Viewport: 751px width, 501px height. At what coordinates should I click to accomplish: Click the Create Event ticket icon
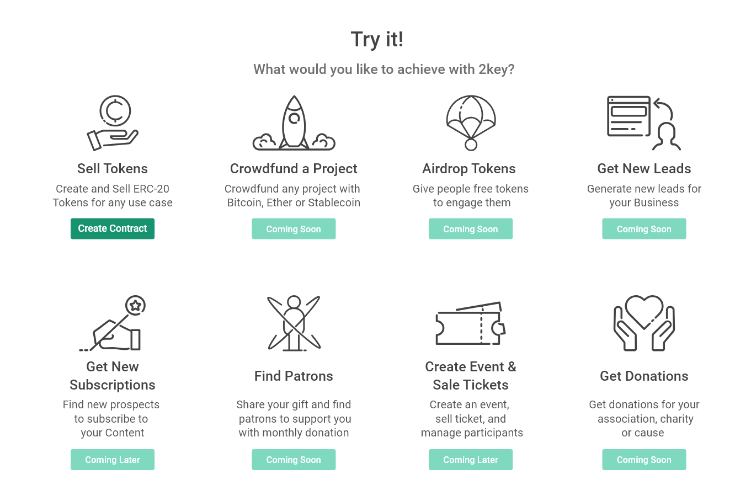tap(471, 323)
